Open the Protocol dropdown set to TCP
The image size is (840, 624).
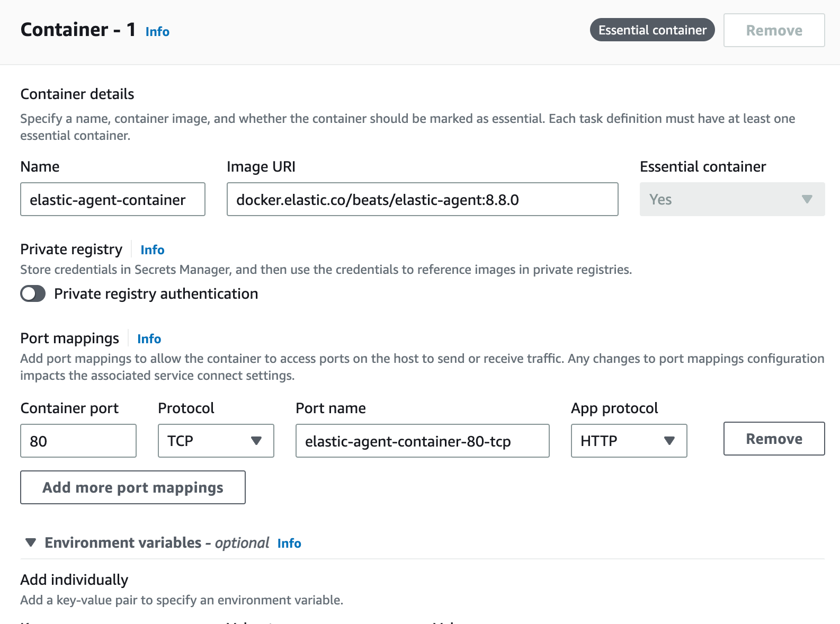(x=216, y=441)
